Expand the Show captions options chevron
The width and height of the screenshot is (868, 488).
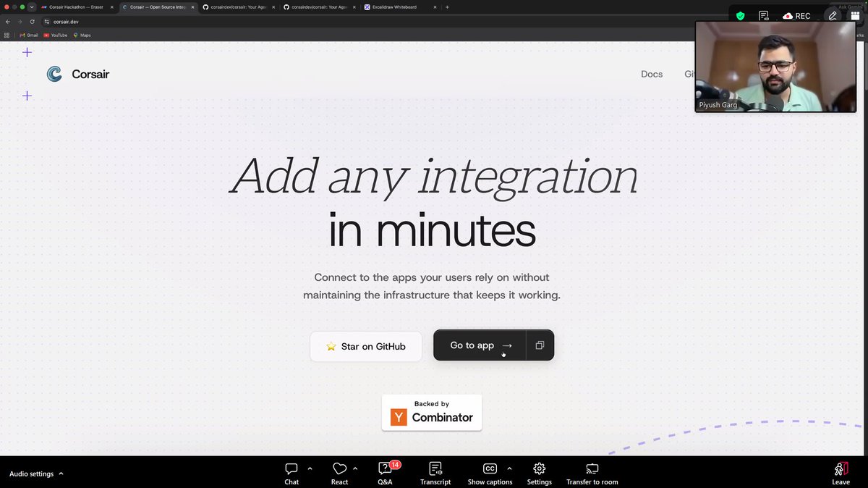pos(509,468)
